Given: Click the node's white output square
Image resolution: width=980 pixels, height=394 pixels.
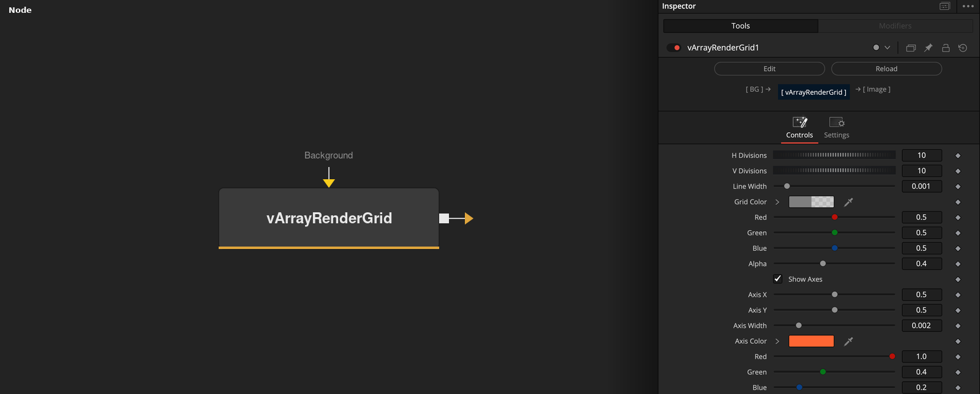Looking at the screenshot, I should [x=444, y=218].
